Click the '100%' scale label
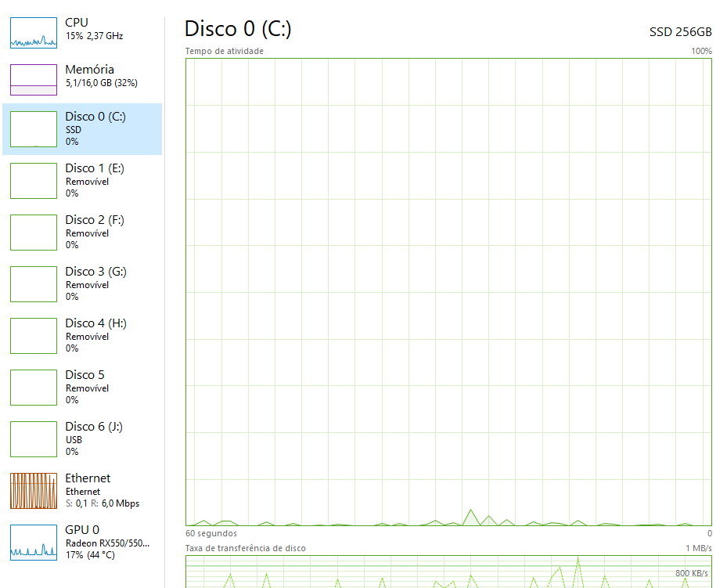The height and width of the screenshot is (588, 727). point(701,51)
